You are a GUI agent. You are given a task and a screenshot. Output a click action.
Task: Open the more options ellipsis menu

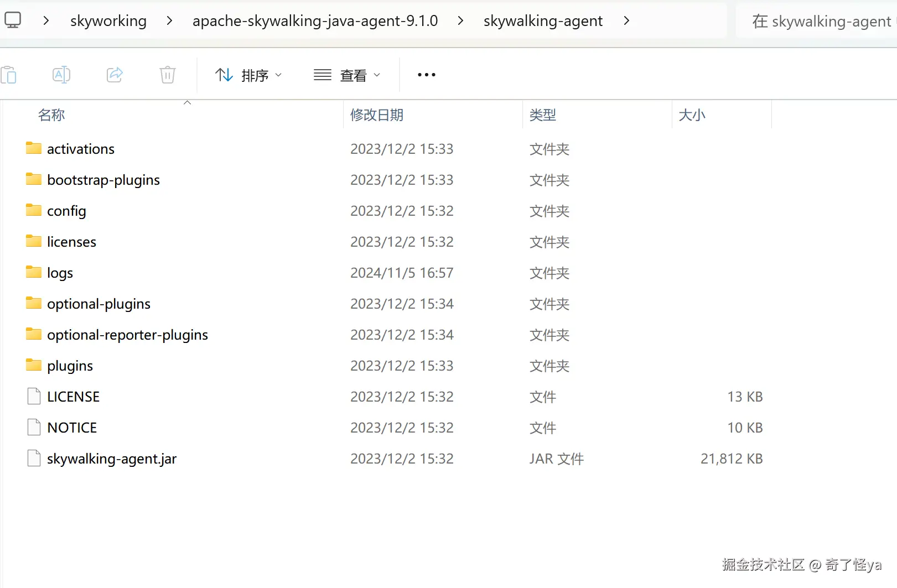427,75
